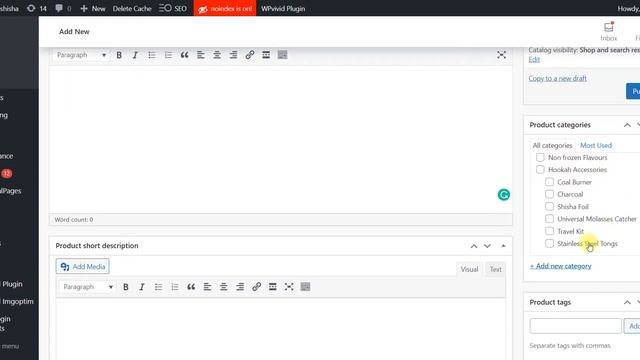Switch short description to Text tab
The height and width of the screenshot is (360, 640).
[x=496, y=269]
